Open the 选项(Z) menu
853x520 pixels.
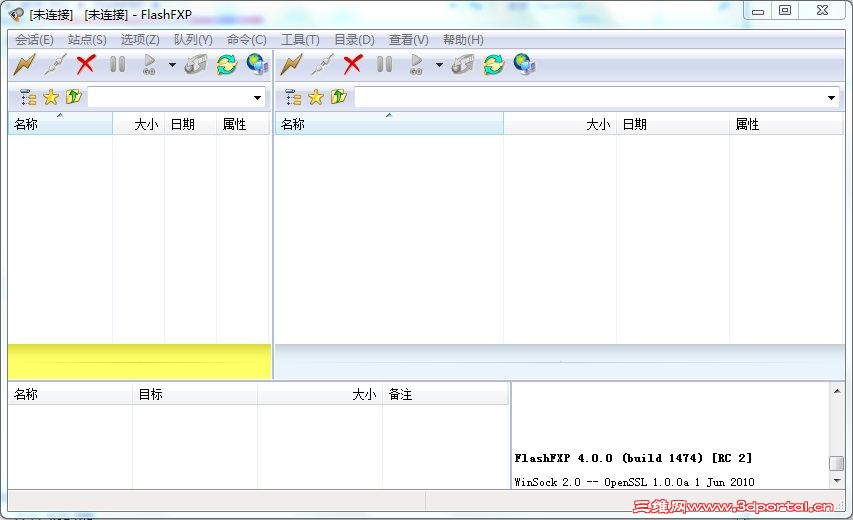(140, 40)
